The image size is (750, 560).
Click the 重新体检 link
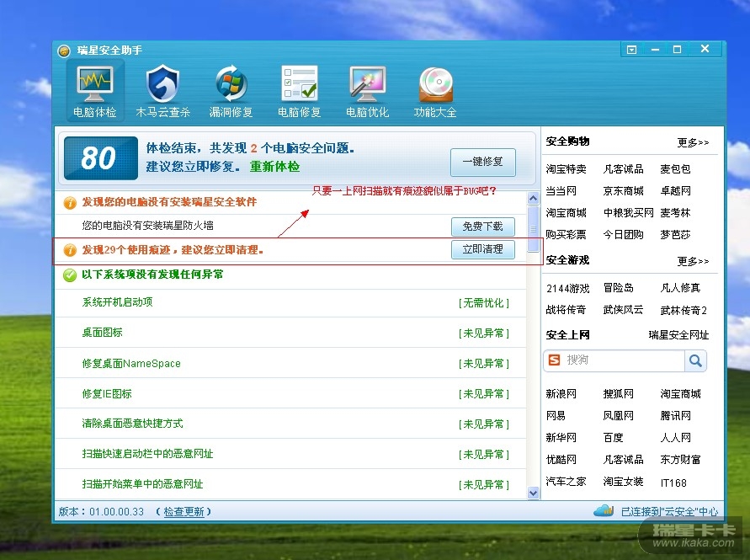pyautogui.click(x=274, y=167)
